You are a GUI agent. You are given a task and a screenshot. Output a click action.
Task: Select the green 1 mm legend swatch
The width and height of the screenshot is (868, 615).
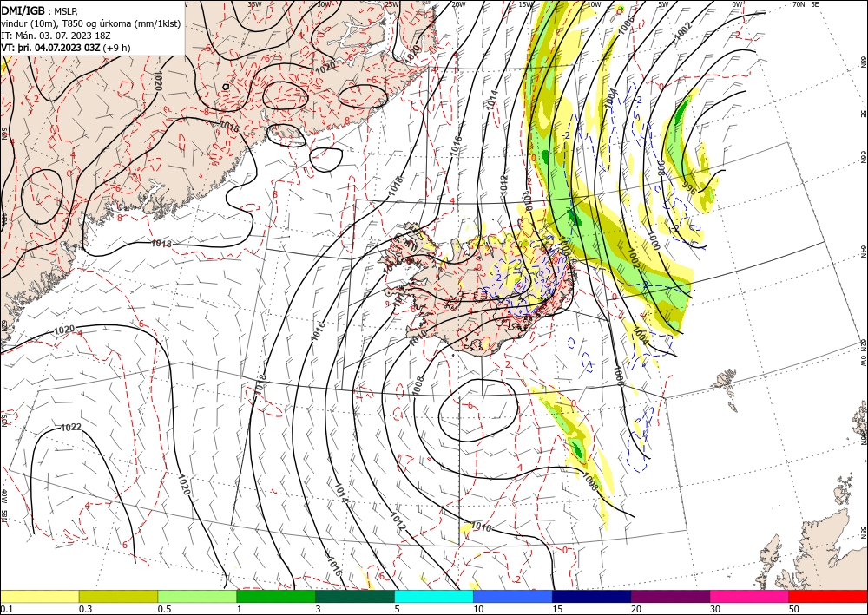click(x=276, y=596)
